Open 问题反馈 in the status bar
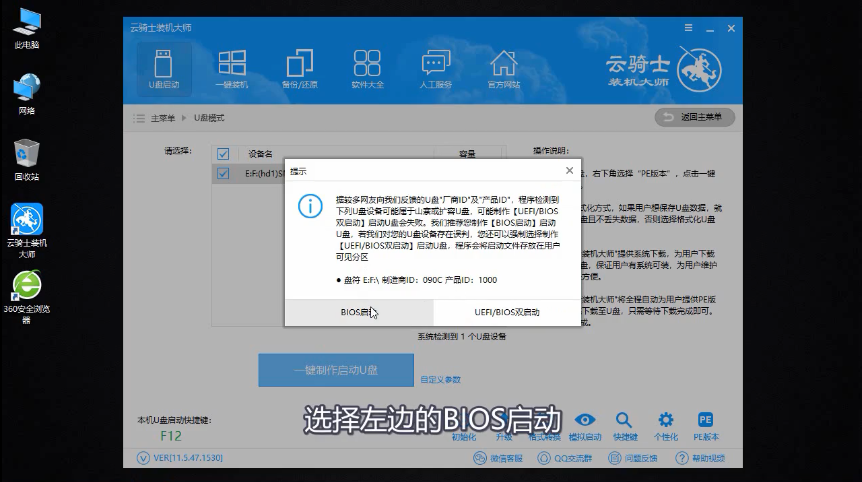 click(x=633, y=458)
